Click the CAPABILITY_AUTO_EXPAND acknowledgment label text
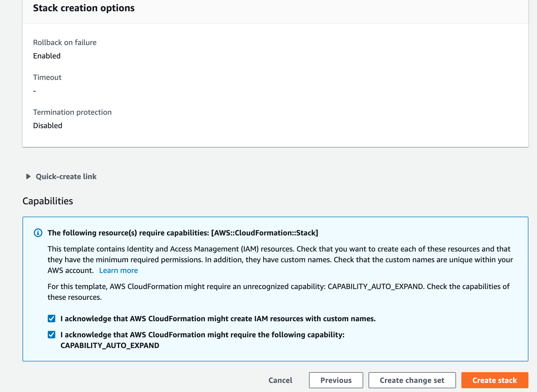 point(202,335)
